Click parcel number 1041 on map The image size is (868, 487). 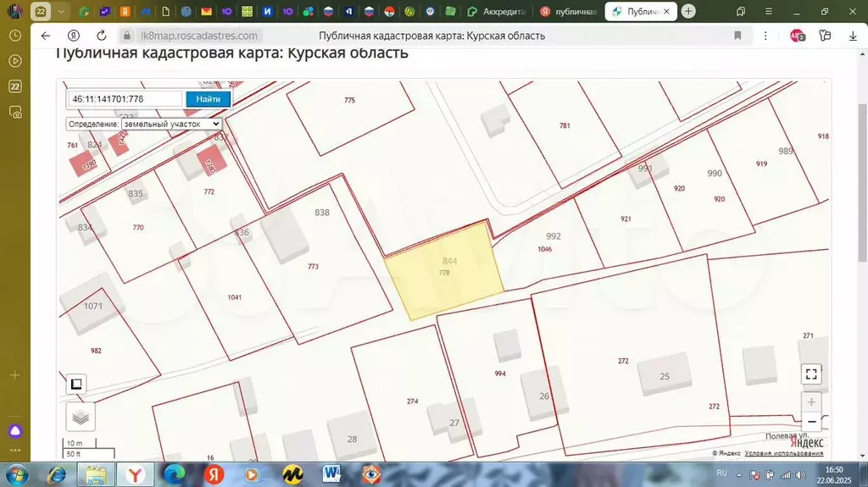pos(234,297)
